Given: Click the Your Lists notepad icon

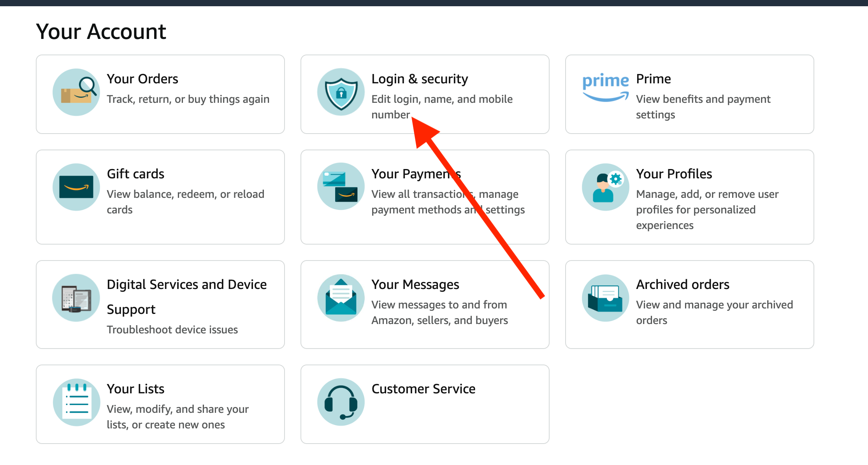Looking at the screenshot, I should point(76,402).
